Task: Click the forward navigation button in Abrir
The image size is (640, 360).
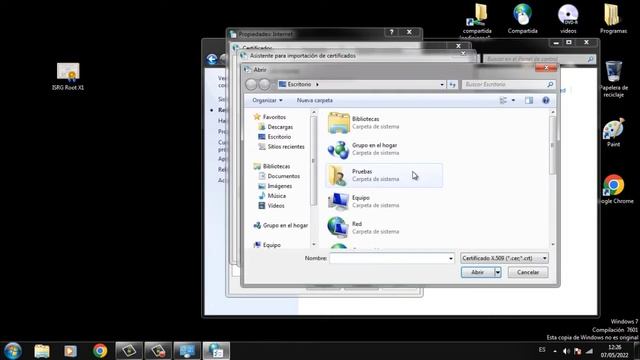Action: [x=264, y=84]
